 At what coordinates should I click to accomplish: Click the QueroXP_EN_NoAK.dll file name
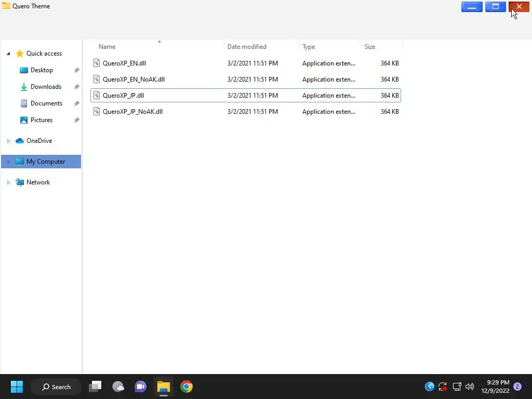(134, 79)
